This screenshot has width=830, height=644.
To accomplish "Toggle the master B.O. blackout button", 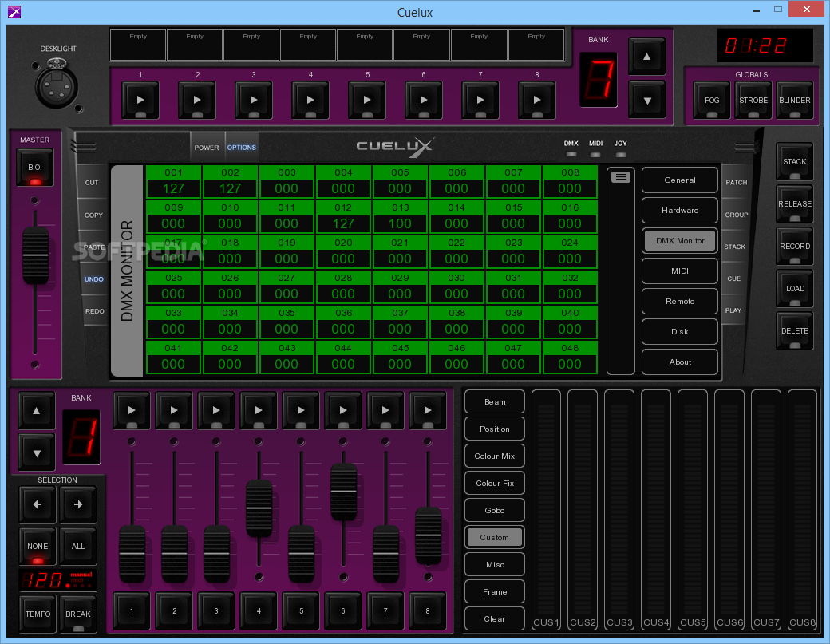I will point(35,168).
